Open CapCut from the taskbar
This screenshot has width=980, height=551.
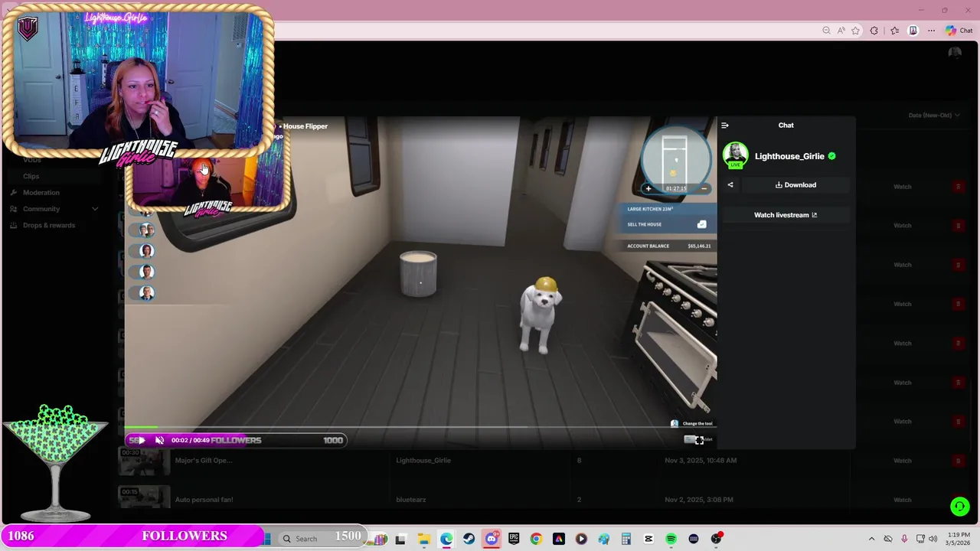tap(648, 539)
